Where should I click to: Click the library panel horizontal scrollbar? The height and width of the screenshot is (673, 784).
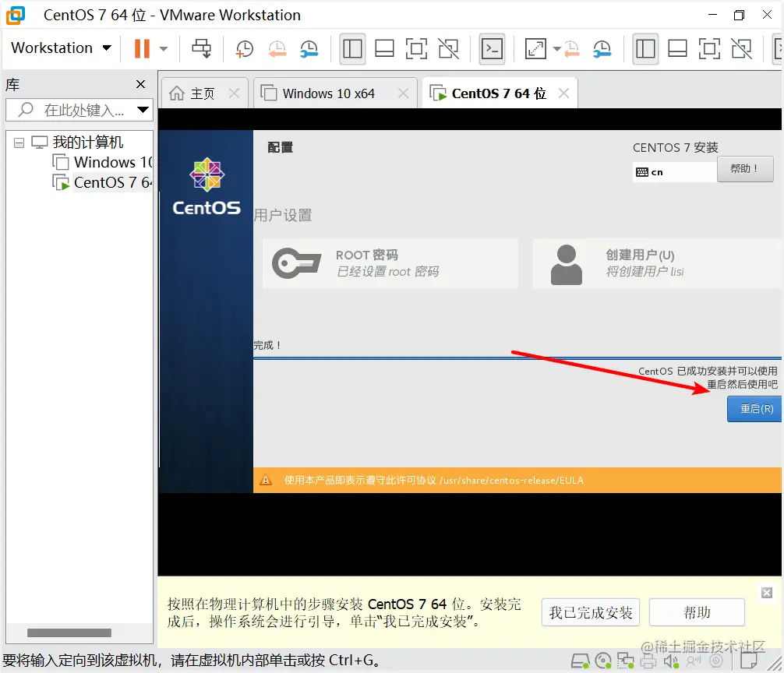(69, 633)
